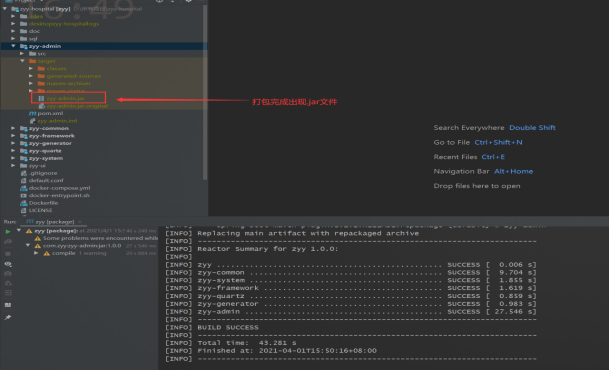610x370 pixels.
Task: Click the Docker icon beside docker-compose.yml
Action: 24,188
